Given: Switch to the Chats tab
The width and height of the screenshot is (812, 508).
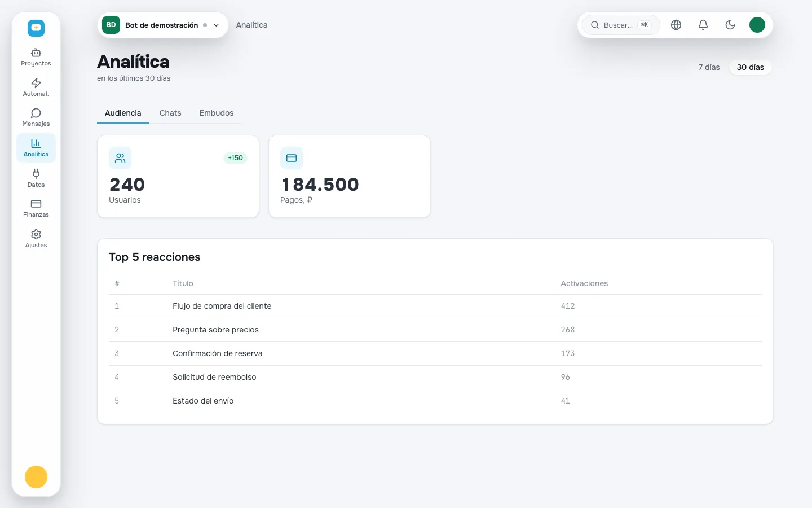Looking at the screenshot, I should [x=170, y=113].
